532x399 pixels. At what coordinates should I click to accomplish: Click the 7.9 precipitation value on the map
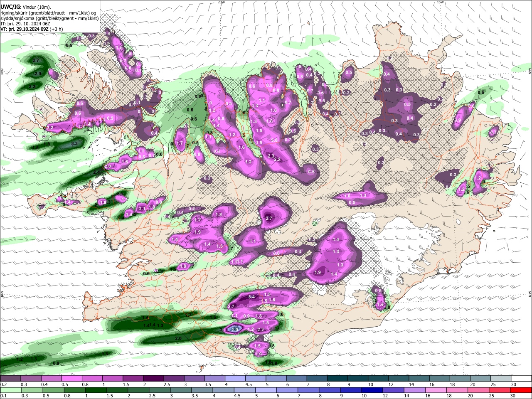tap(235, 330)
